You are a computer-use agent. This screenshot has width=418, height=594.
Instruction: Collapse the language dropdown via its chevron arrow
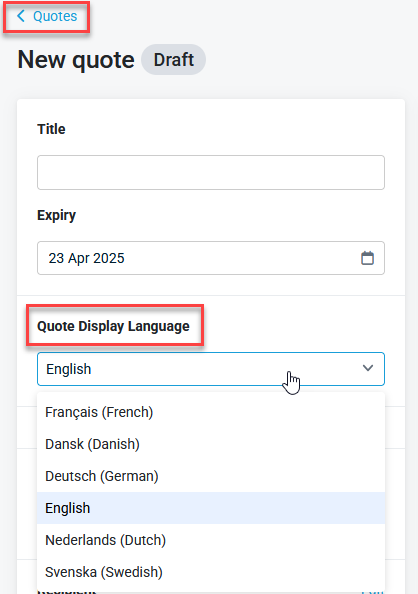tap(368, 368)
